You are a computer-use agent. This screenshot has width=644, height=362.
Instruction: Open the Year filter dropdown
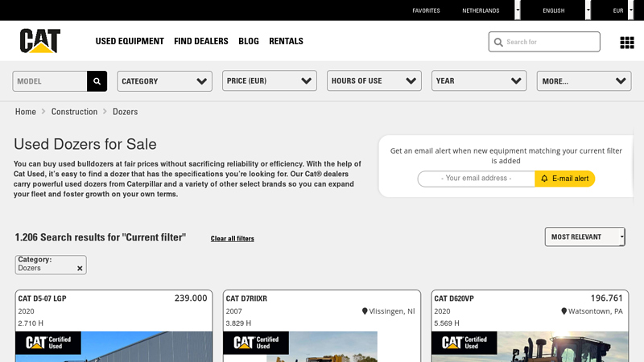pos(478,81)
